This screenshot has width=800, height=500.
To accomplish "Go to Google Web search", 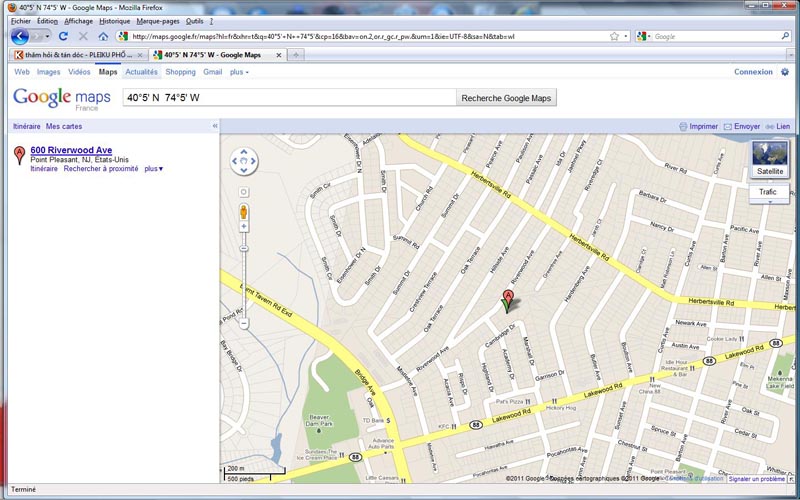I will (x=22, y=72).
